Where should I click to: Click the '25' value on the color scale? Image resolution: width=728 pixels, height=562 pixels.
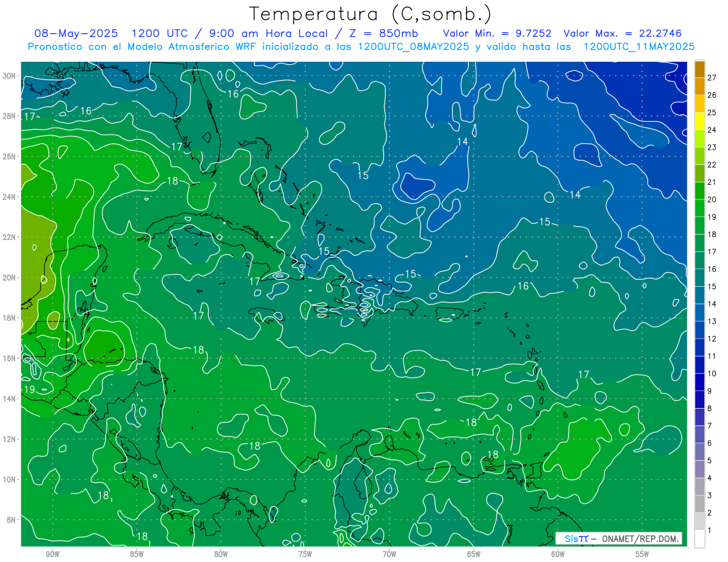tap(712, 112)
